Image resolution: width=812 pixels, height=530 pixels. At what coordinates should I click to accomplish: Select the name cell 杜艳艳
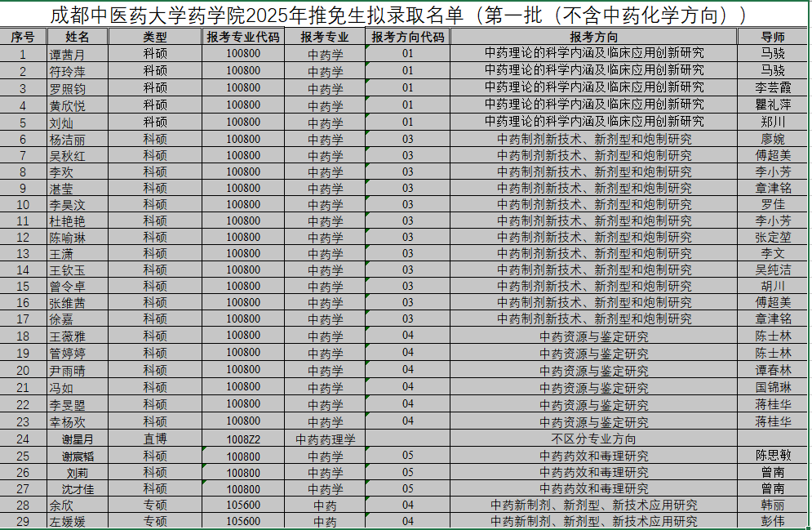[78, 220]
